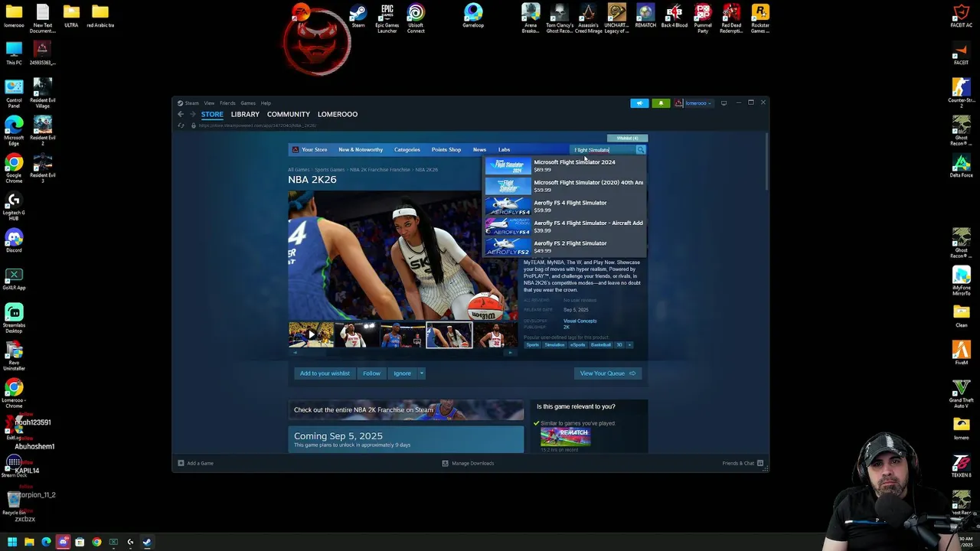980x551 pixels.
Task: Reload the Steam store page
Action: [x=181, y=126]
